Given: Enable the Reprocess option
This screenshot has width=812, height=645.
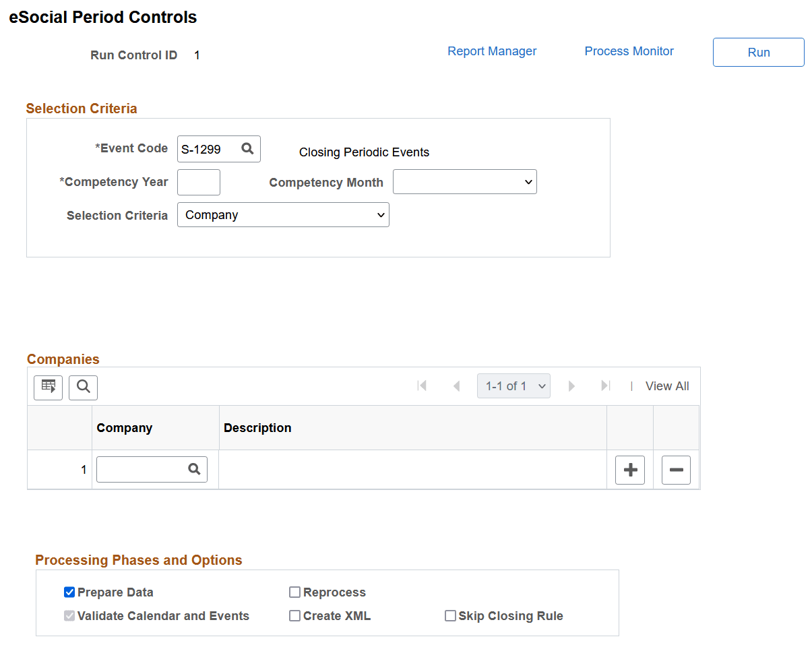Looking at the screenshot, I should pyautogui.click(x=294, y=592).
